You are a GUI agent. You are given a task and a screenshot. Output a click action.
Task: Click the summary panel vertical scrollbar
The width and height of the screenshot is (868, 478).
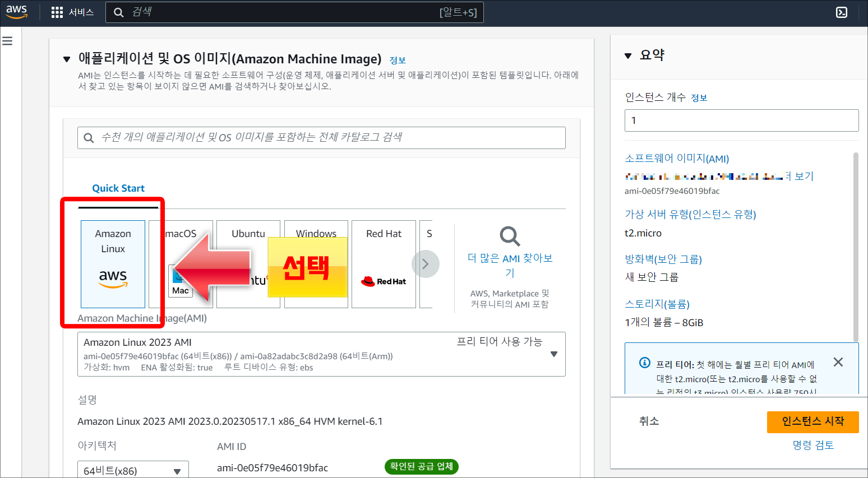coord(856,247)
